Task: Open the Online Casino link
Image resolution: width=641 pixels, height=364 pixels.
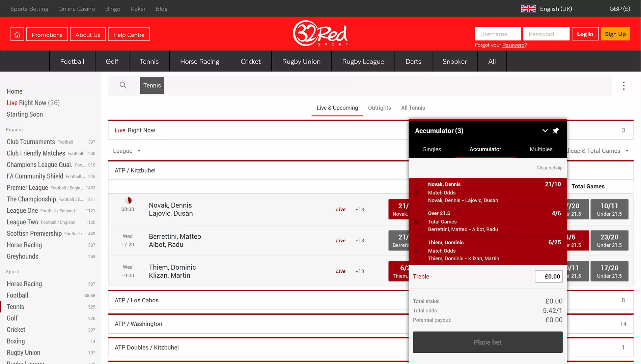Action: coord(77,9)
